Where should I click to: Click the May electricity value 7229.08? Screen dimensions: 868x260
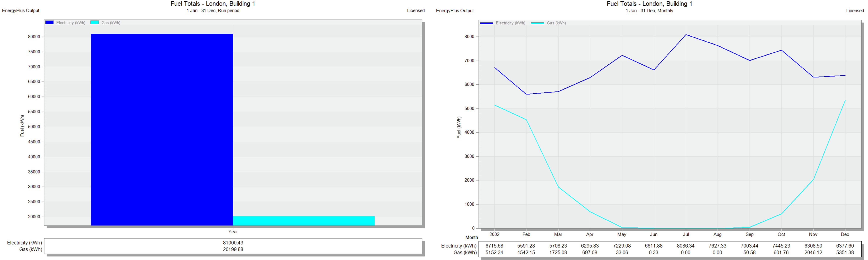622,246
